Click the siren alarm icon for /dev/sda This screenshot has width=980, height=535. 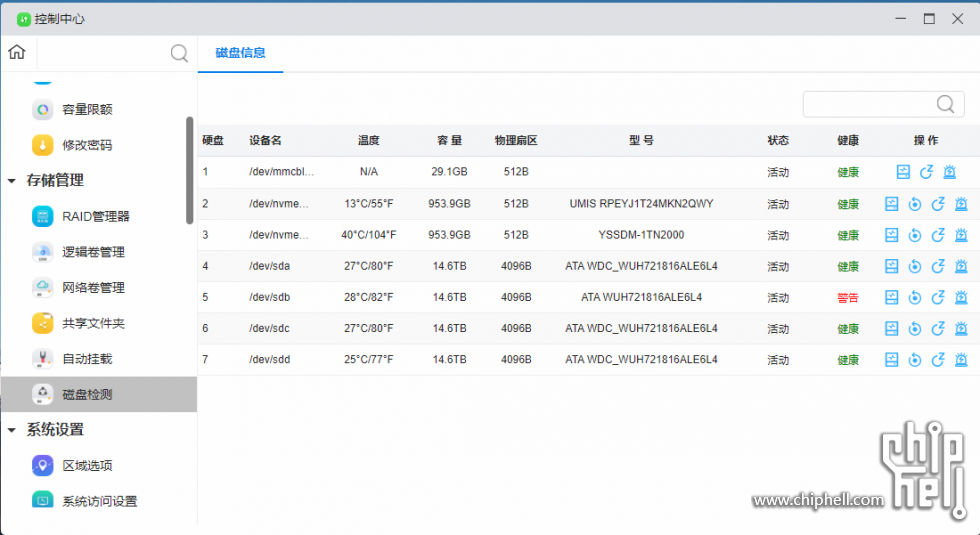pyautogui.click(x=961, y=266)
